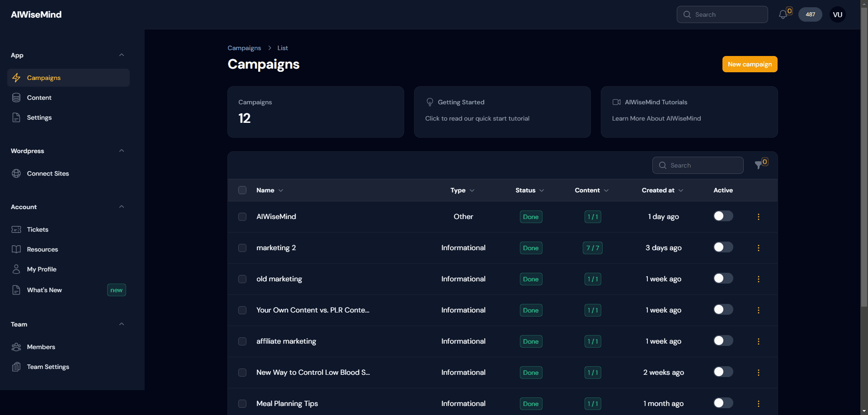Sort table by Name column
This screenshot has width=868, height=415.
[x=269, y=190]
